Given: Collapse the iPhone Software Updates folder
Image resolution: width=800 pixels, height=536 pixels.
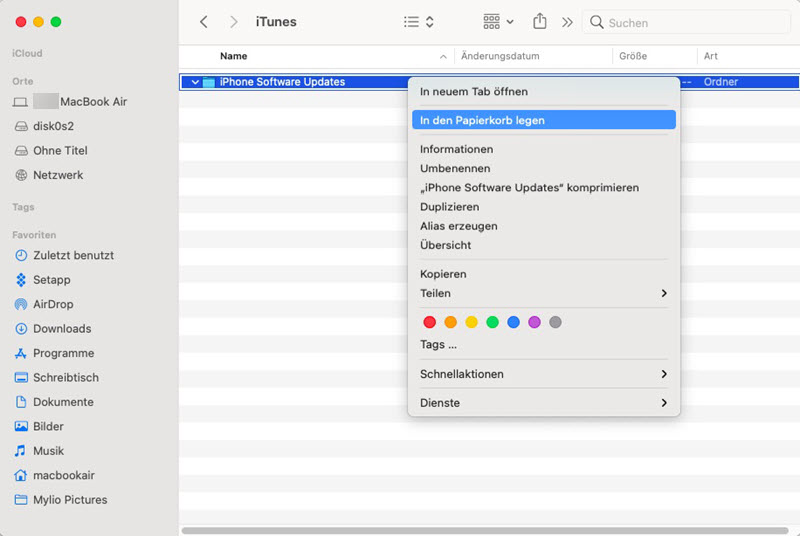Looking at the screenshot, I should coord(195,82).
